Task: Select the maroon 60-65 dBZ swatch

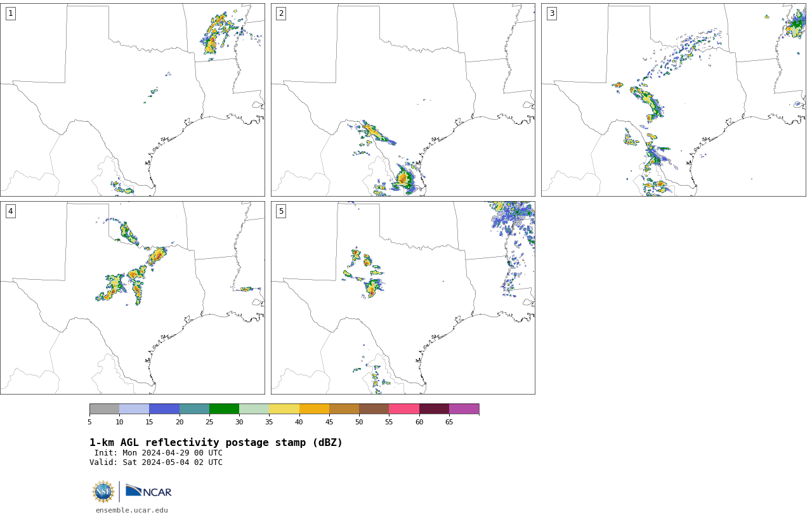Action: [x=434, y=409]
